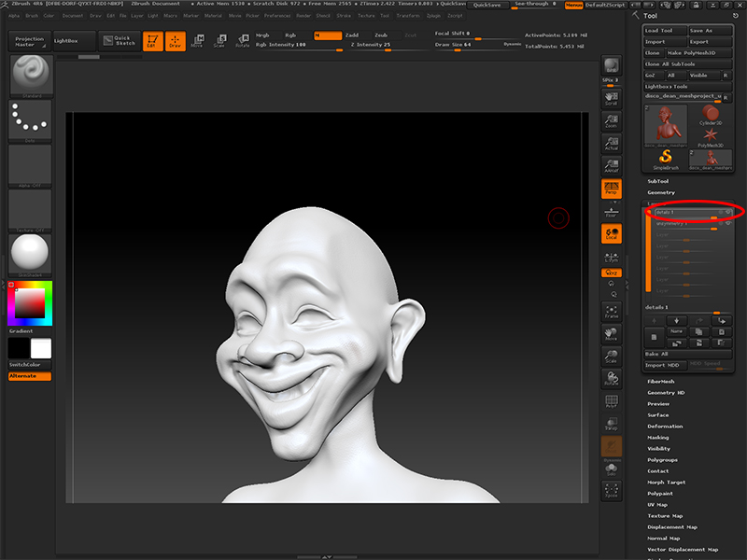Click the Bake All button
Image resolution: width=747 pixels, height=560 pixels.
(687, 354)
